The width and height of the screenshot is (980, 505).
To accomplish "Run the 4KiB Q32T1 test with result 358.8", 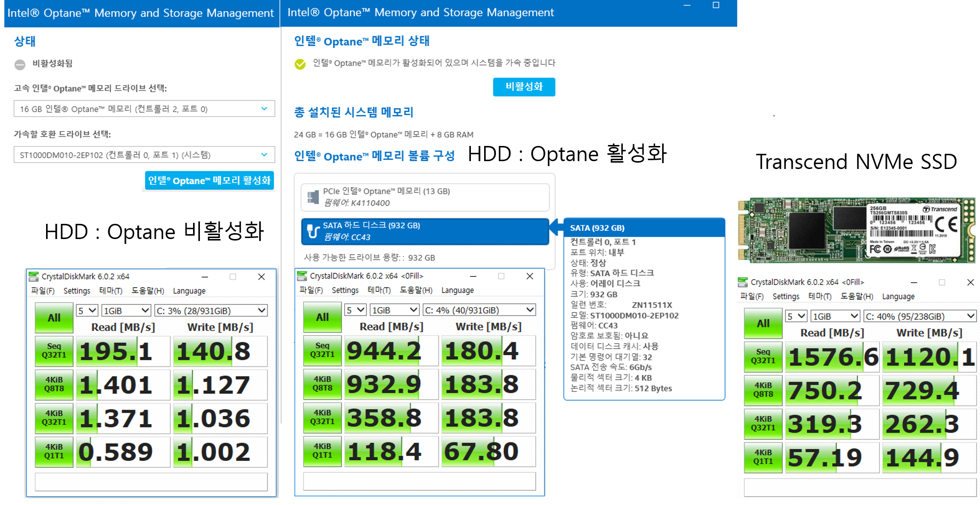I will tap(322, 417).
